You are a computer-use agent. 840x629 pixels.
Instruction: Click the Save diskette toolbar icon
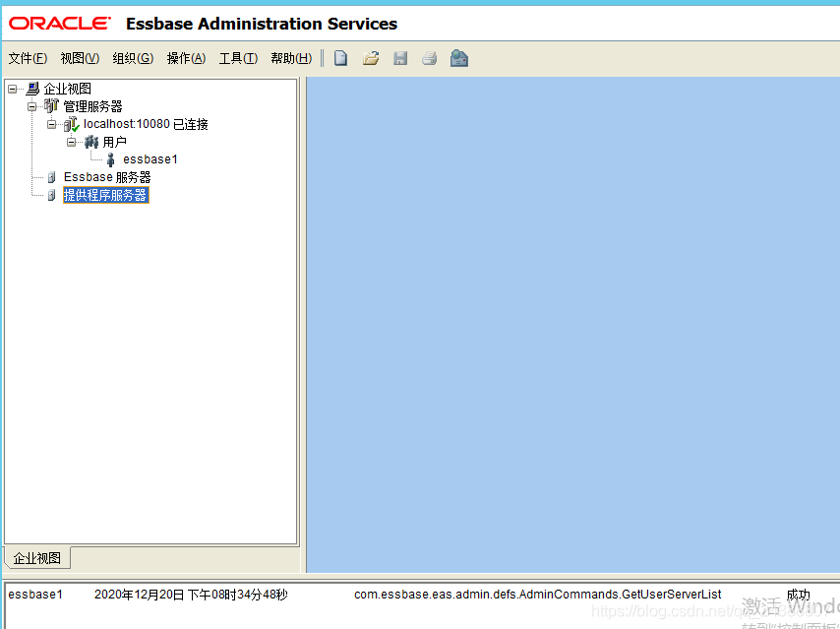click(399, 58)
